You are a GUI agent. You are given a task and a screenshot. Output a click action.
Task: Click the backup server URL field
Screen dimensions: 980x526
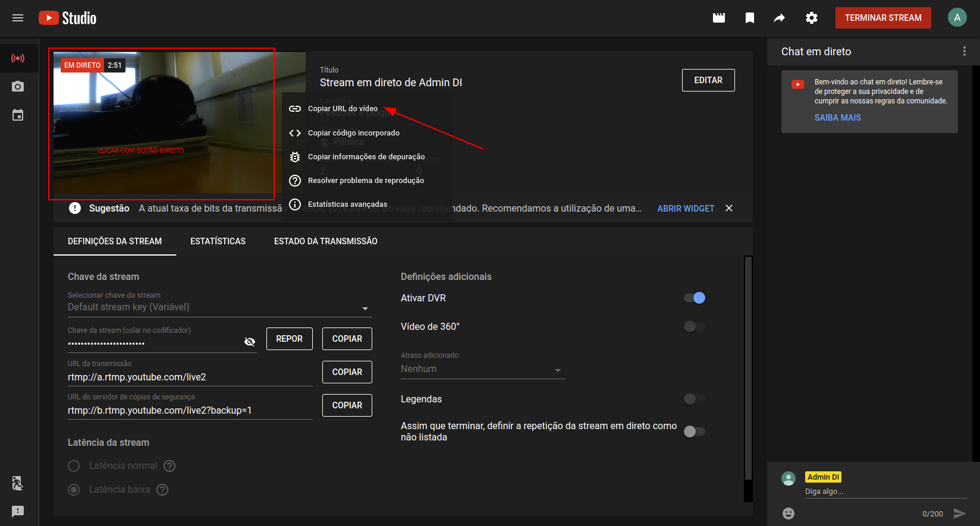click(x=190, y=411)
